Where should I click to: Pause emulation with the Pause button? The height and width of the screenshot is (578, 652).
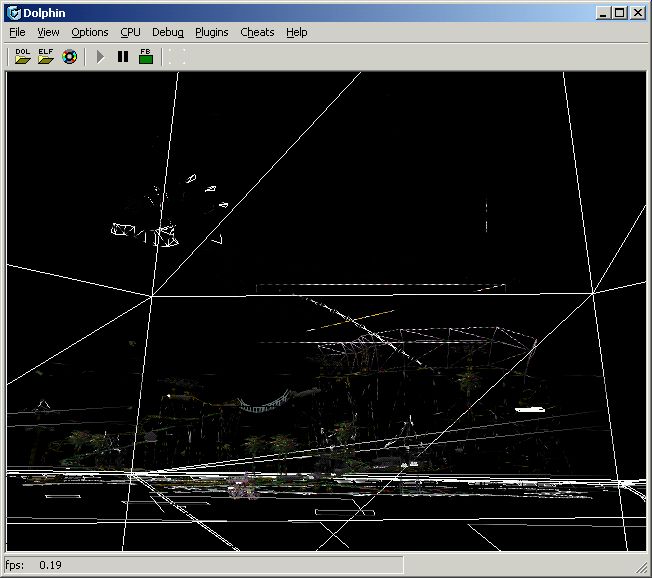pyautogui.click(x=123, y=57)
